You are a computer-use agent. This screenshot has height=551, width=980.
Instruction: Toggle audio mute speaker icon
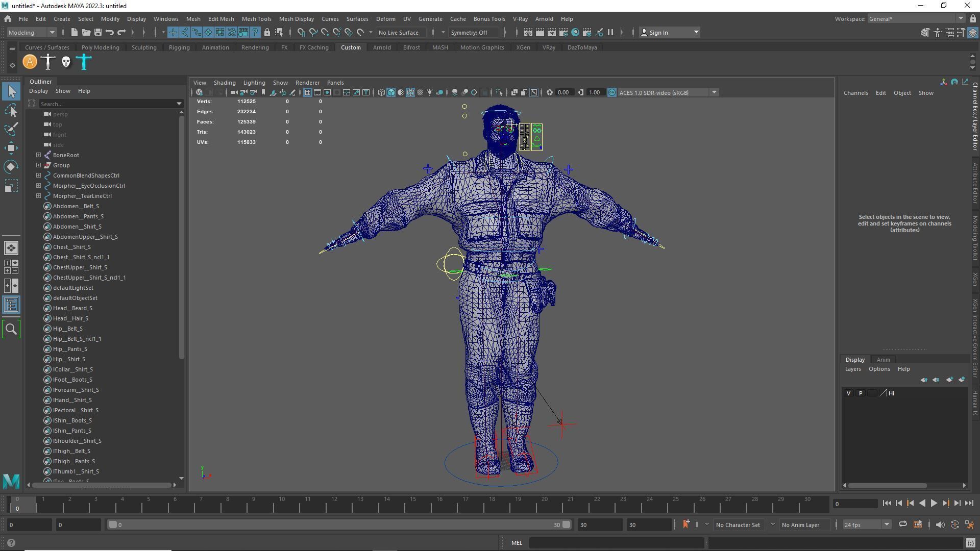(x=940, y=525)
